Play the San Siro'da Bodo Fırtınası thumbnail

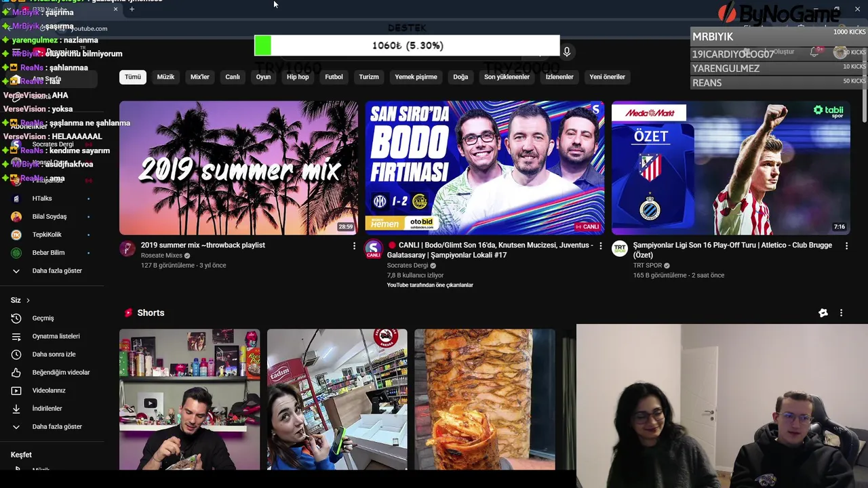[485, 168]
